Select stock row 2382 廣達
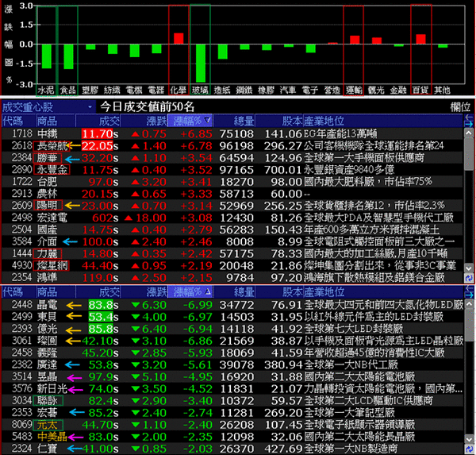 click(x=232, y=364)
